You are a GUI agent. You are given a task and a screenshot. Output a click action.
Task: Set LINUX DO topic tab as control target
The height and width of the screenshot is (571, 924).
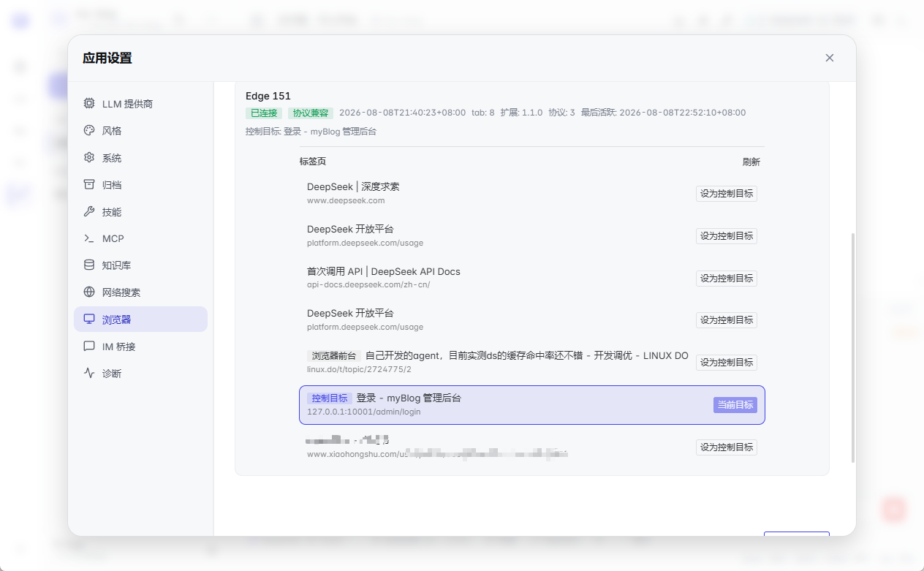click(727, 363)
